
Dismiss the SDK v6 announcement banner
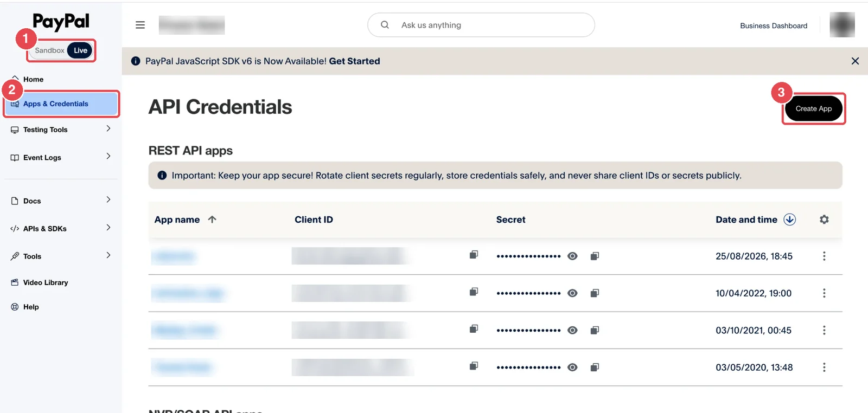click(x=855, y=61)
